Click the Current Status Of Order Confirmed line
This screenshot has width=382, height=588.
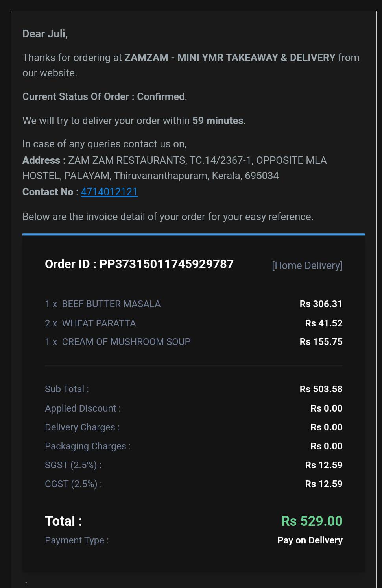click(105, 96)
